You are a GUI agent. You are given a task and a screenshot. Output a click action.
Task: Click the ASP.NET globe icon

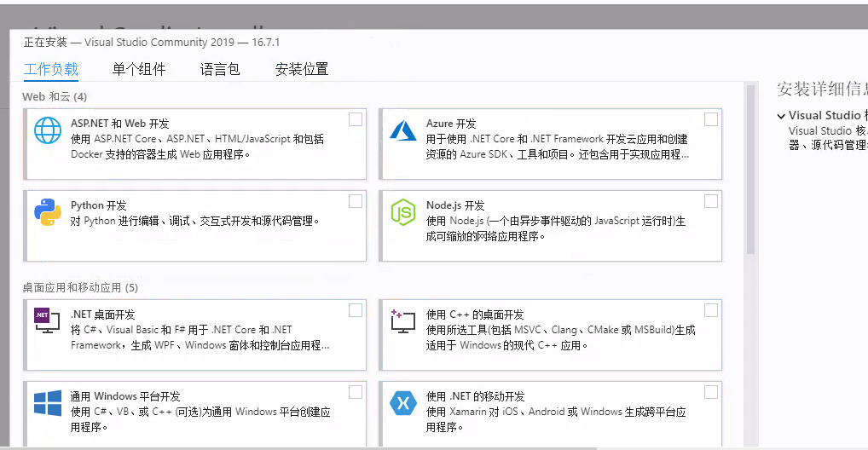pos(48,130)
